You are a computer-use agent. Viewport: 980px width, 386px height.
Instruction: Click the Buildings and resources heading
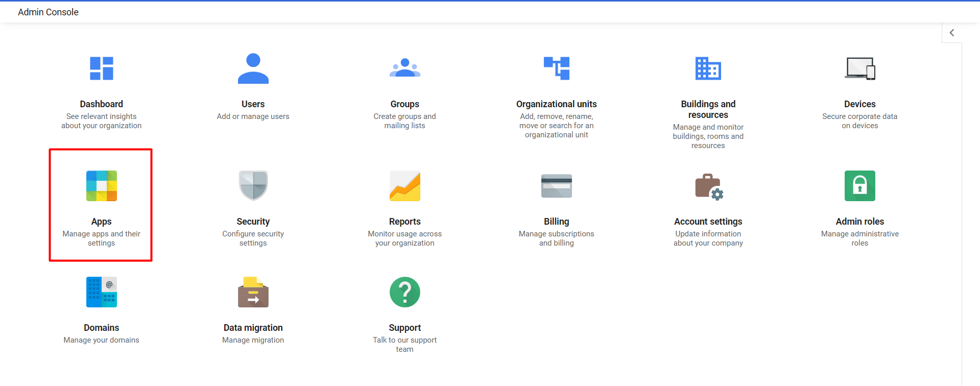708,109
